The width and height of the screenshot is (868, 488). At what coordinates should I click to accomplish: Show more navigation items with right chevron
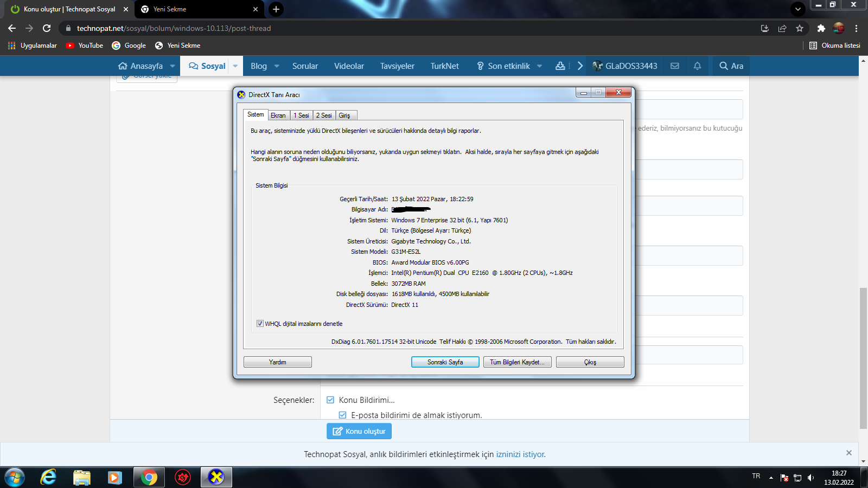pyautogui.click(x=580, y=66)
